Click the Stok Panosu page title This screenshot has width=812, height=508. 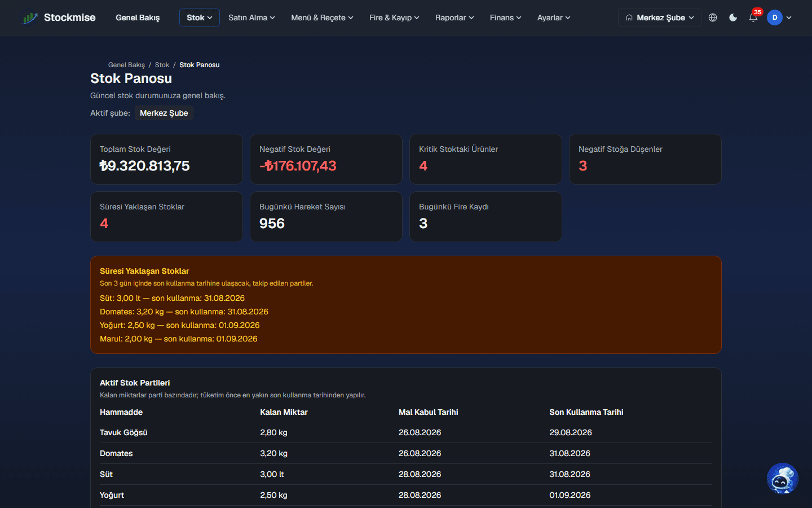131,78
